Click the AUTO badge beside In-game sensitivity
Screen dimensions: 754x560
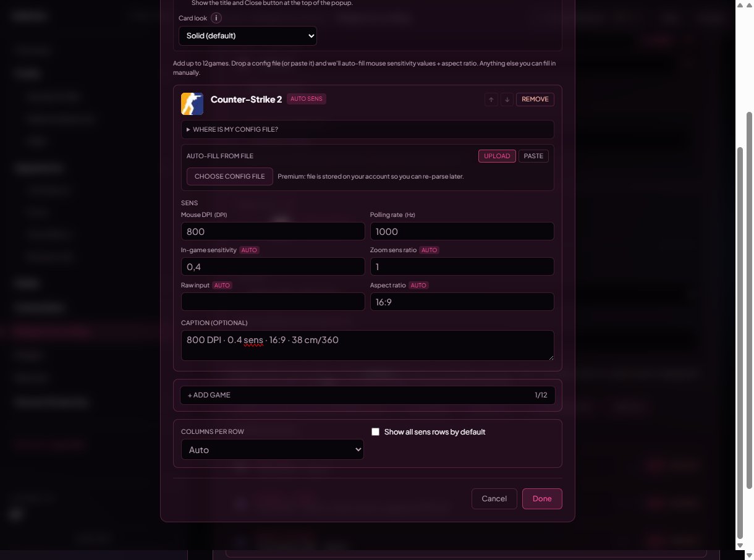coord(249,250)
